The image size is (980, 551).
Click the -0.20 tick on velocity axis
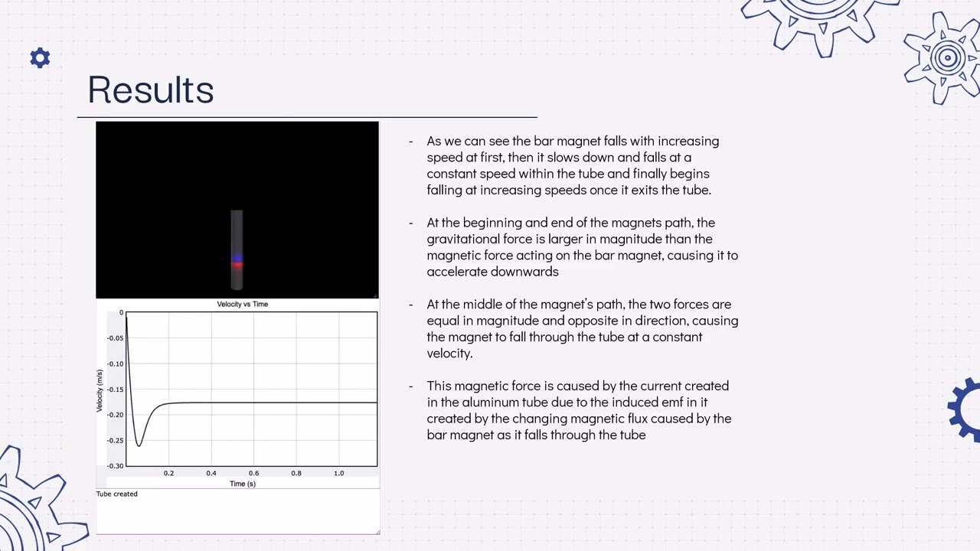tap(115, 415)
